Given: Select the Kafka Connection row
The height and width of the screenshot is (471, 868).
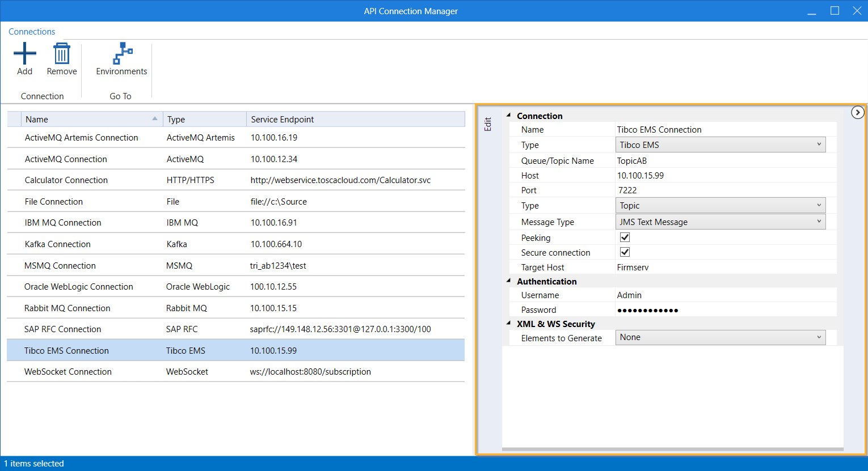Looking at the screenshot, I should point(58,244).
